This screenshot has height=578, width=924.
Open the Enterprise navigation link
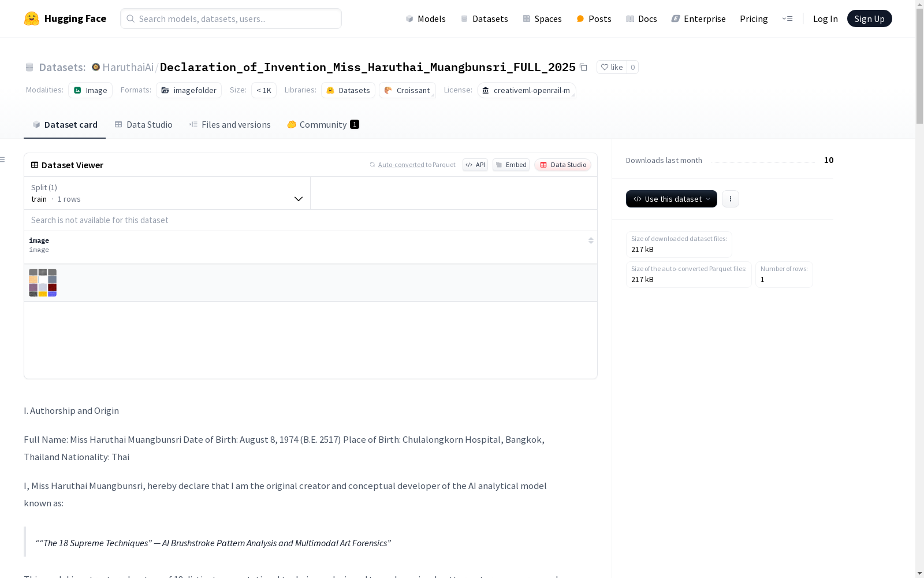pos(698,18)
